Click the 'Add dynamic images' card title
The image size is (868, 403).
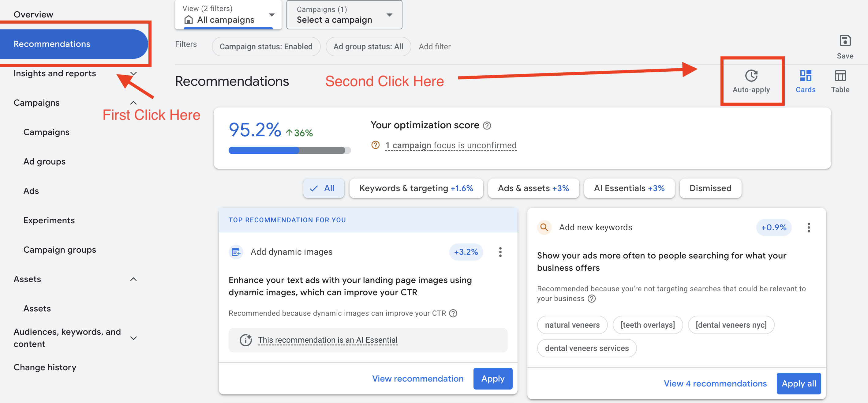tap(291, 252)
